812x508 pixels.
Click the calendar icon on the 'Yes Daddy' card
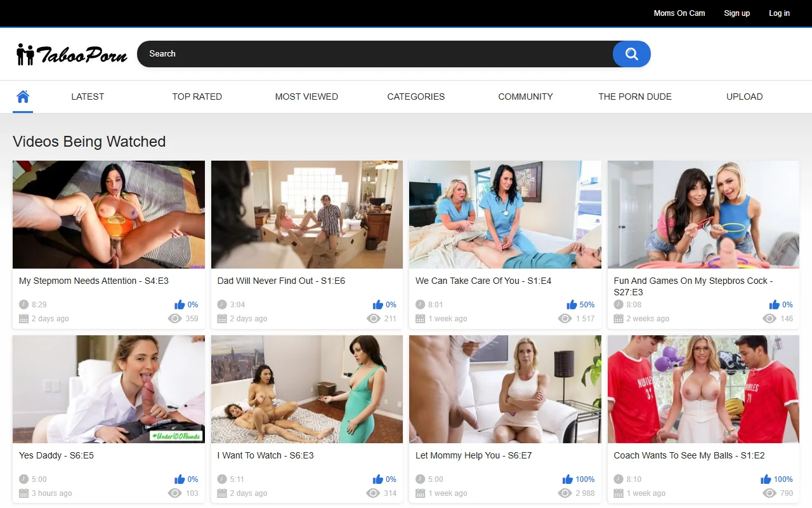(x=23, y=493)
